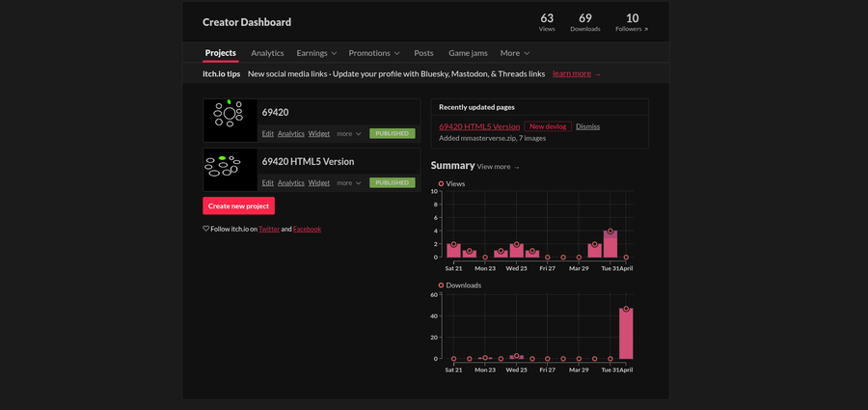Open the 69420 HTML5 Version thumbnail

(x=231, y=170)
